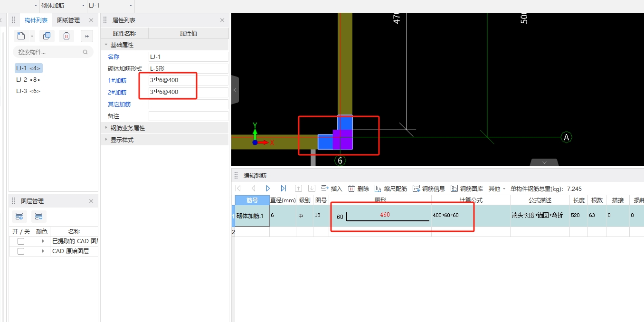Collapse the rebar editor with down chevron
Screen dimensions: 644x322
(x=544, y=162)
